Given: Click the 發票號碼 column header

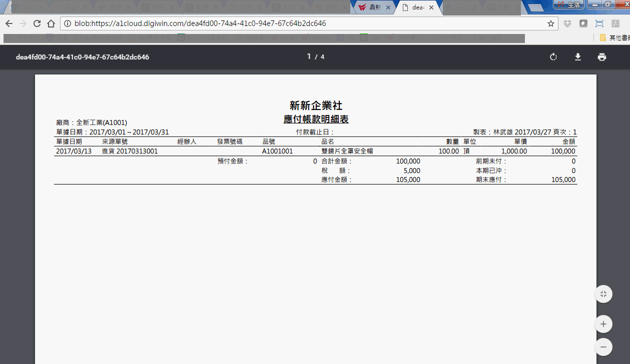Looking at the screenshot, I should (x=230, y=142).
